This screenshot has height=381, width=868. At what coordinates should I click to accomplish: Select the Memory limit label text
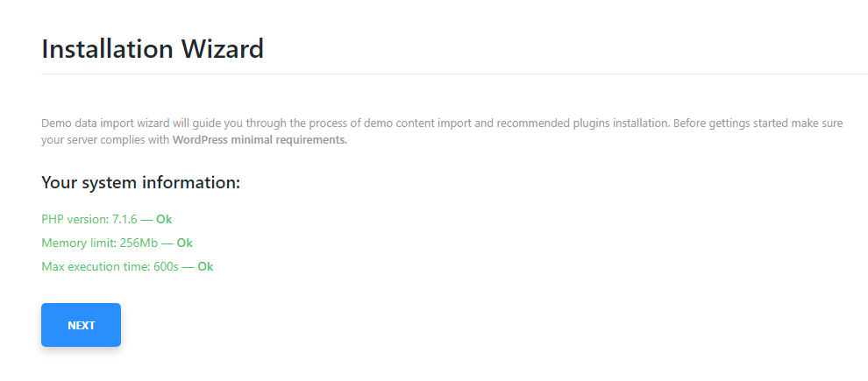tap(78, 243)
